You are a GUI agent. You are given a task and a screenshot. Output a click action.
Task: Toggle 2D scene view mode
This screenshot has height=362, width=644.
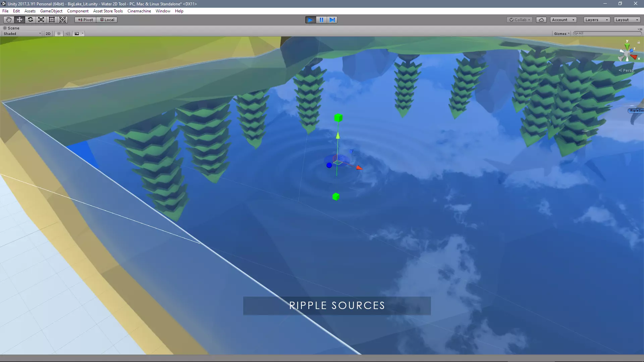click(x=48, y=34)
